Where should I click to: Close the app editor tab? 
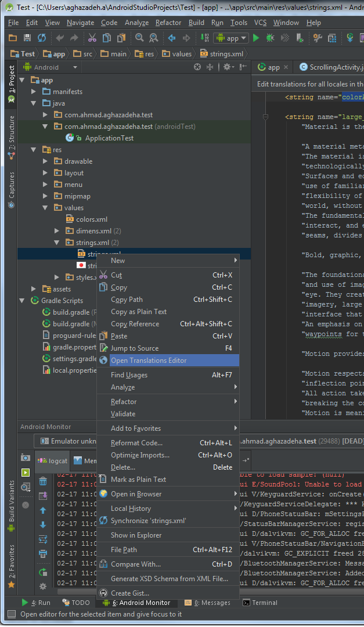click(286, 67)
